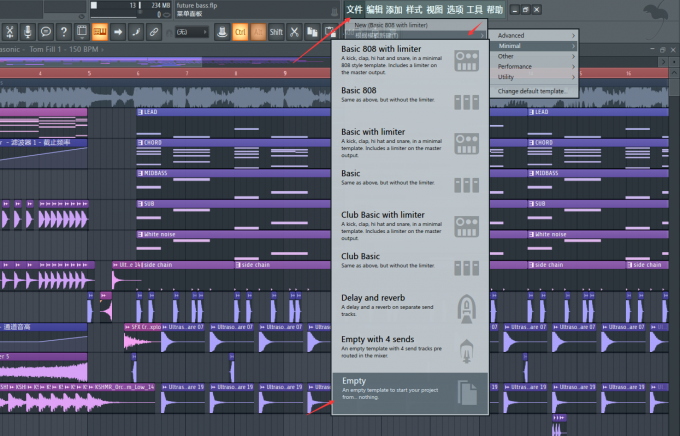Click the highlighted piano keyboard toolbar button

point(100,32)
